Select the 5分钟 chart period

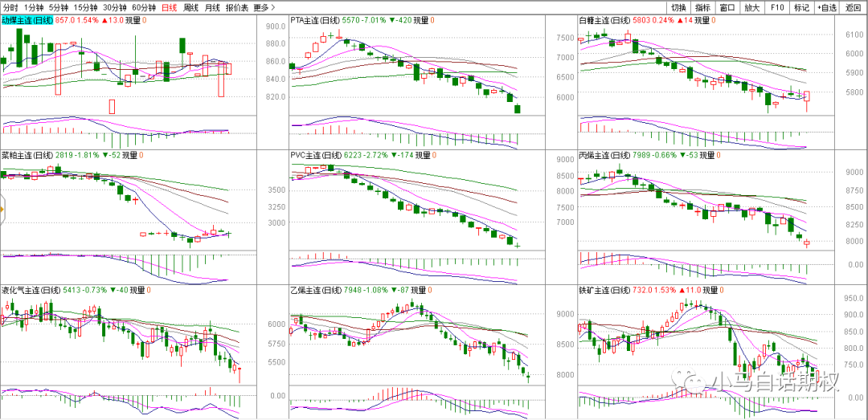tap(59, 7)
